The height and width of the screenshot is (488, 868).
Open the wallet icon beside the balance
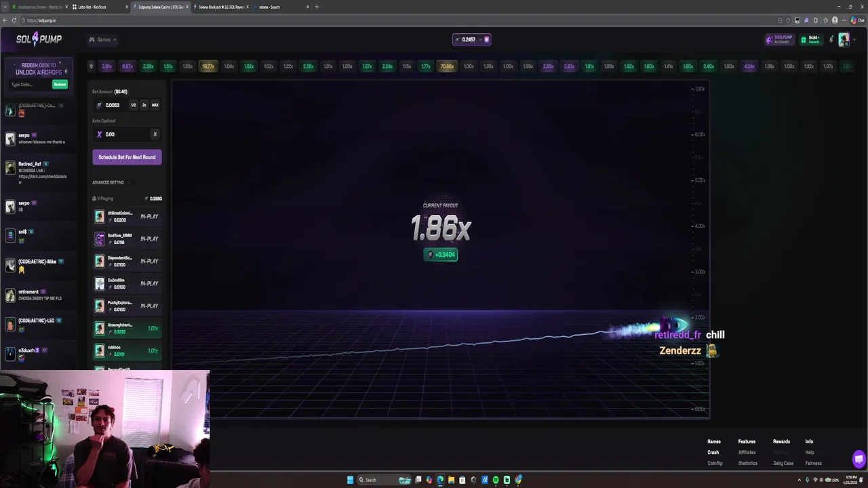pos(486,39)
